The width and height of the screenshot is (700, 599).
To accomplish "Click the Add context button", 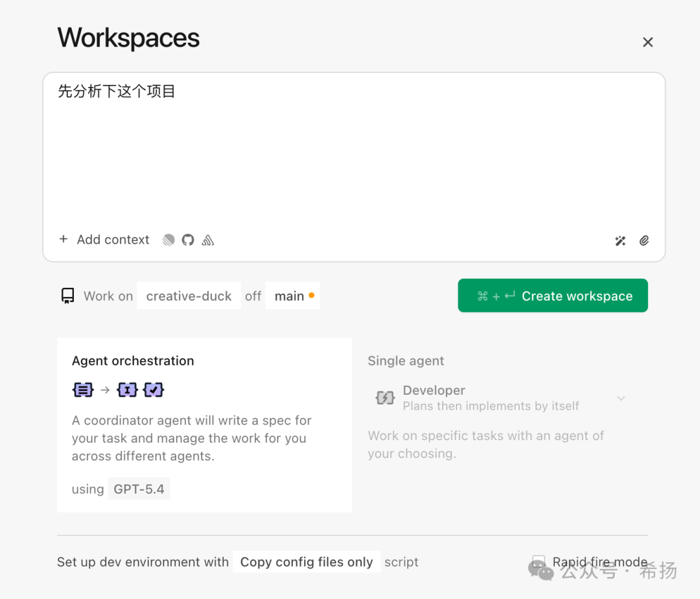I will [104, 240].
